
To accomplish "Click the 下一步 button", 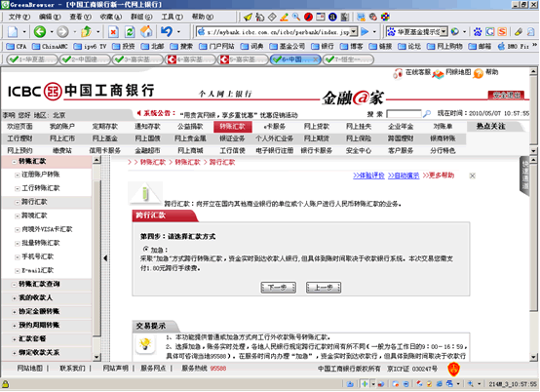I will click(278, 288).
